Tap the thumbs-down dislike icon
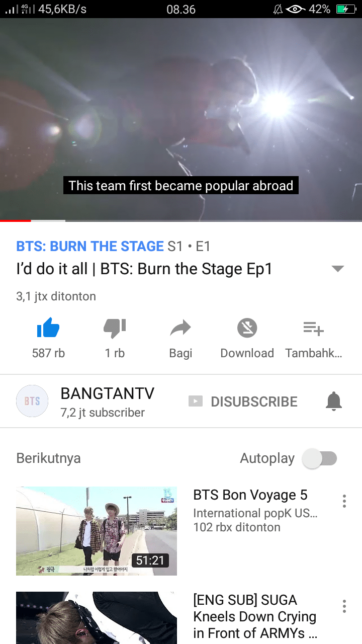This screenshot has width=362, height=644. click(x=115, y=329)
